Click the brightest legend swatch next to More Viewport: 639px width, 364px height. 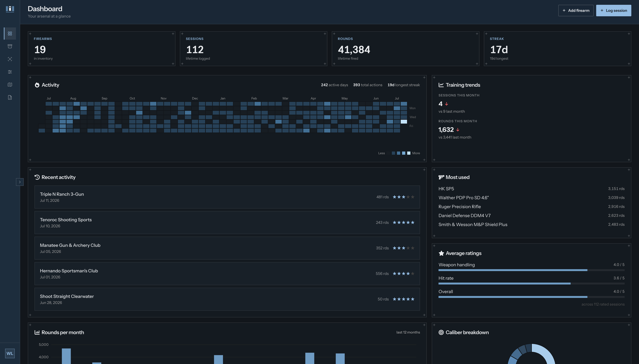point(409,153)
